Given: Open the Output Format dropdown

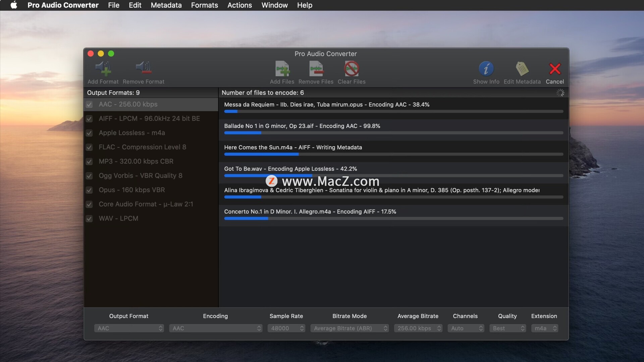Looking at the screenshot, I should point(129,328).
